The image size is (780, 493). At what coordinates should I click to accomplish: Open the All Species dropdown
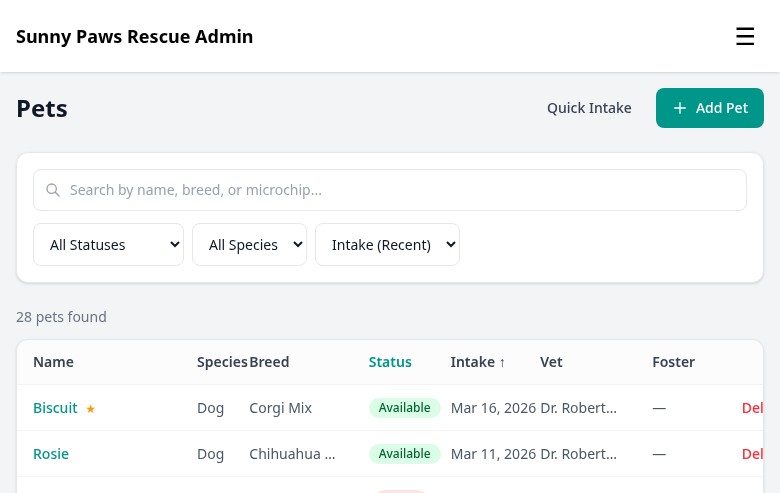249,245
